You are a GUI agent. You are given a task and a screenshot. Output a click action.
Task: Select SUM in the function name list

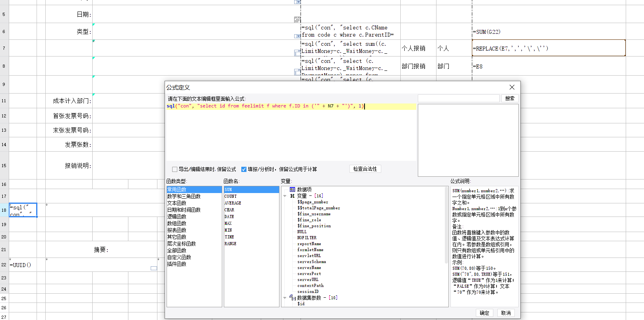point(251,189)
